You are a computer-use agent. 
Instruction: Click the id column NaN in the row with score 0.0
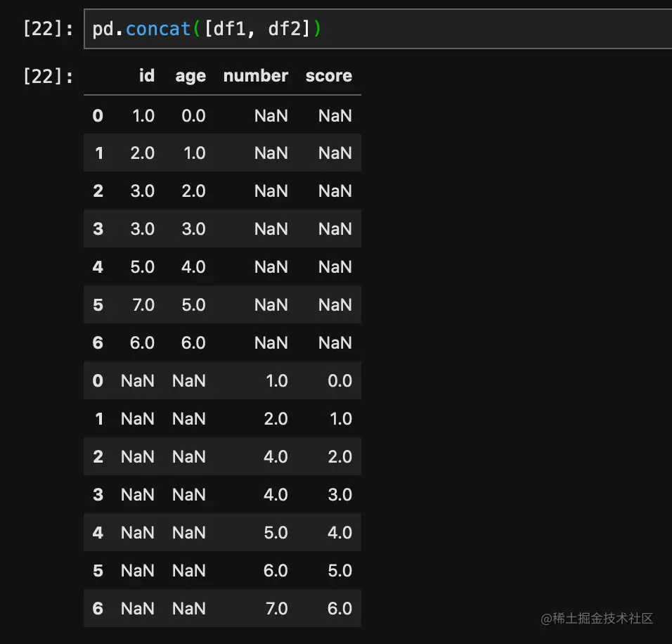(x=138, y=380)
